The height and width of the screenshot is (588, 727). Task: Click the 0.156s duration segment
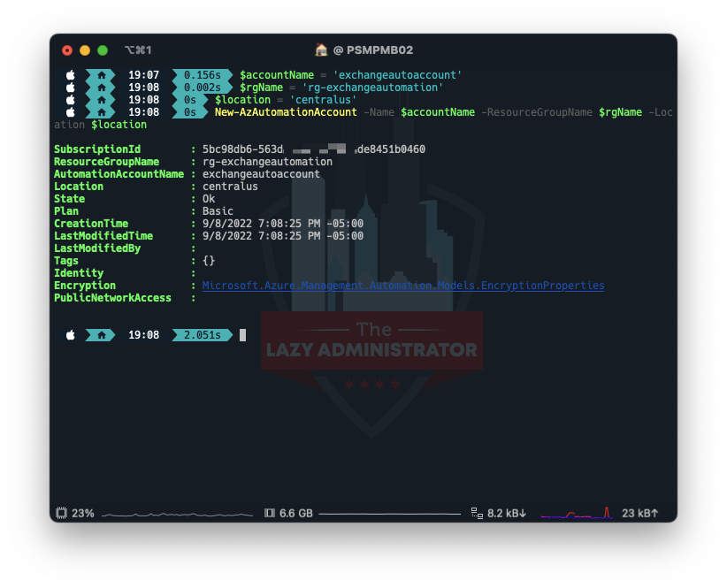click(203, 74)
